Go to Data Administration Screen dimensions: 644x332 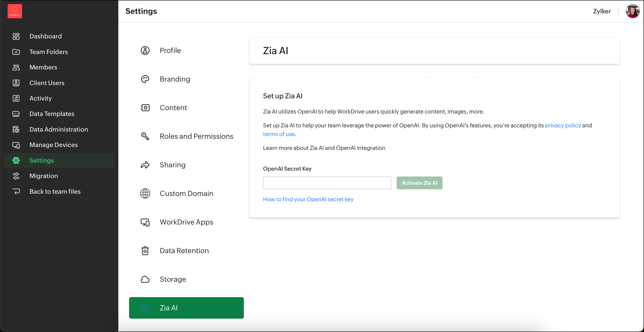point(59,129)
